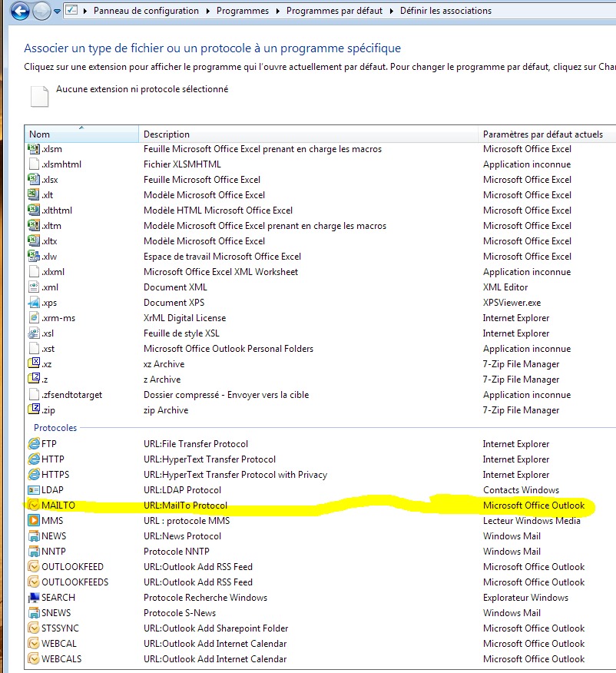Viewport: 616px width, 673px height.
Task: Select the .xml document icon
Action: click(34, 287)
